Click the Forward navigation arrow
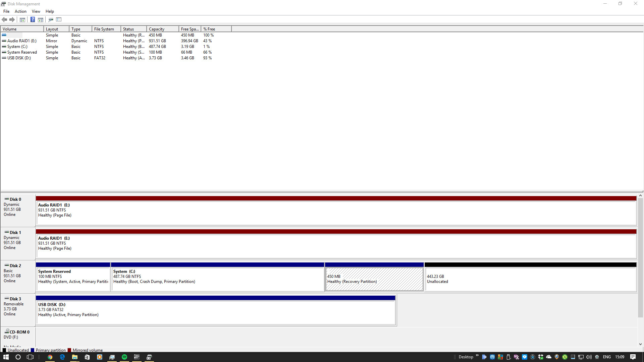The height and width of the screenshot is (362, 644). pyautogui.click(x=12, y=19)
